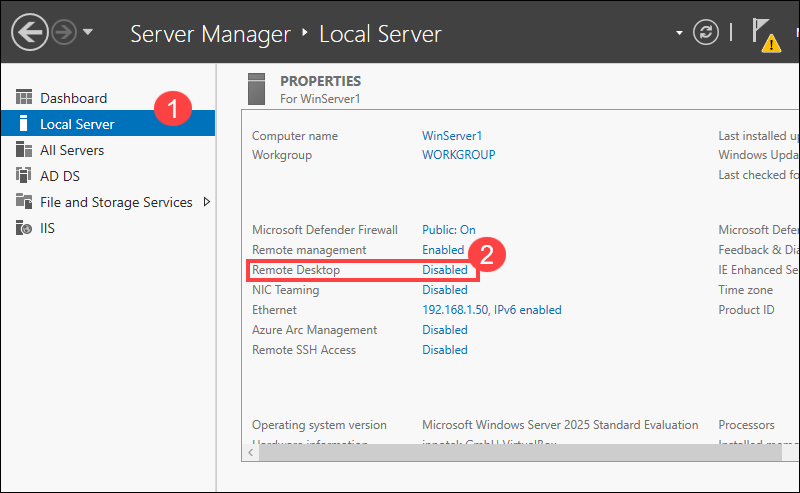Click the IIS icon in the sidebar
The width and height of the screenshot is (800, 493).
tap(24, 228)
